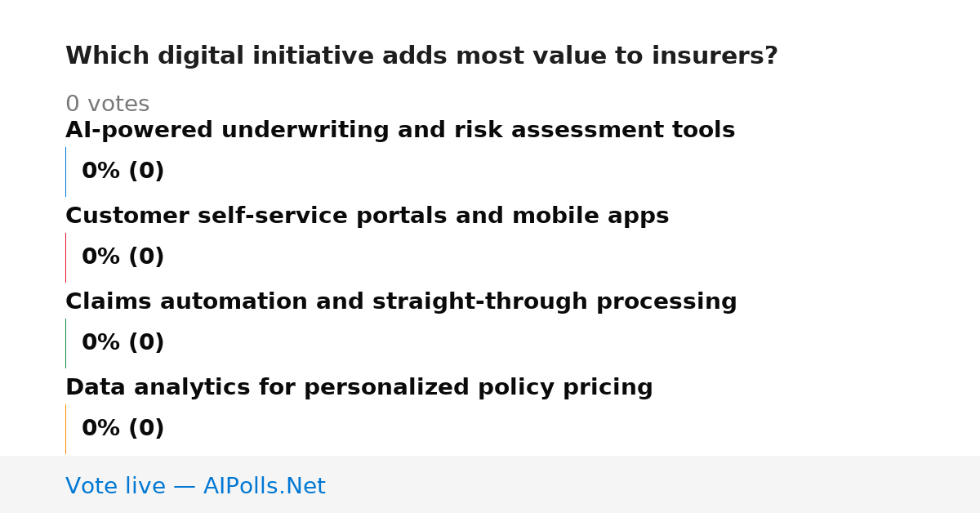Viewport: 980px width, 513px height.
Task: Click the 0% percentage under Data analytics
Action: (x=101, y=429)
